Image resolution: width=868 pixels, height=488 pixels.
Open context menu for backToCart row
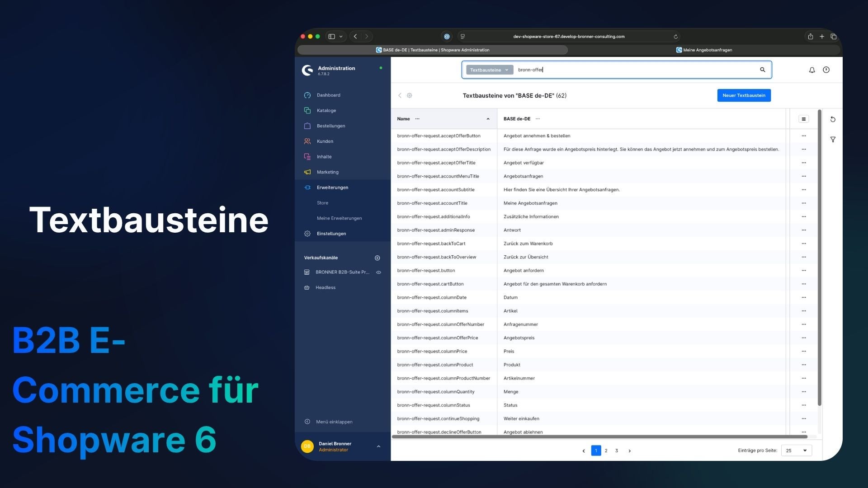[x=803, y=244]
